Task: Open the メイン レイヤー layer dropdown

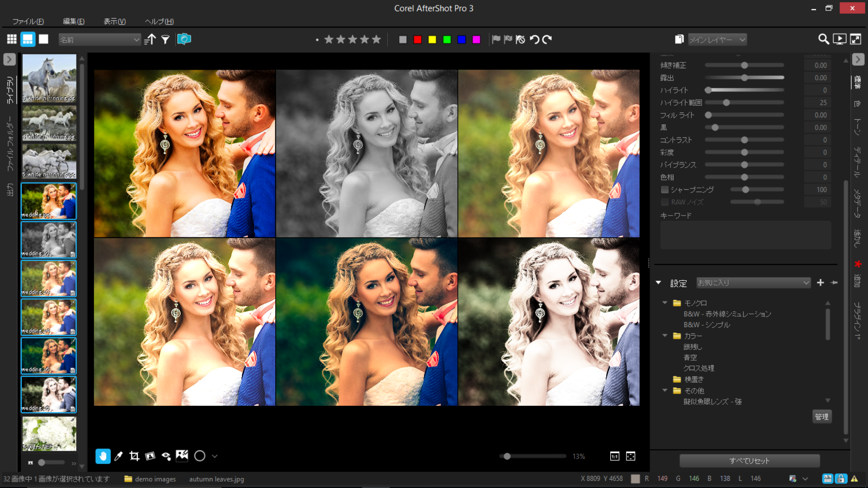Action: point(717,40)
